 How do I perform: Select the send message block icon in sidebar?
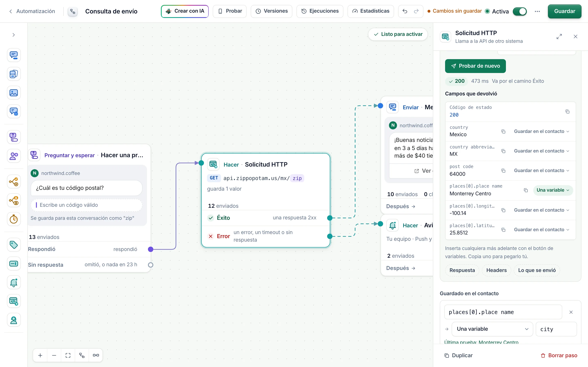(14, 55)
